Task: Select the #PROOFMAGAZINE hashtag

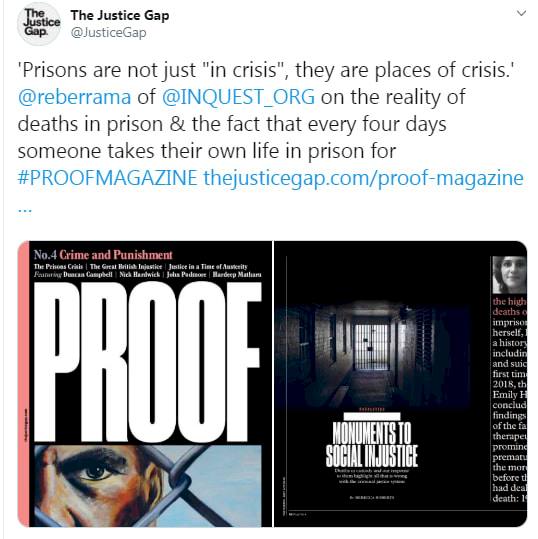Action: 107,178
